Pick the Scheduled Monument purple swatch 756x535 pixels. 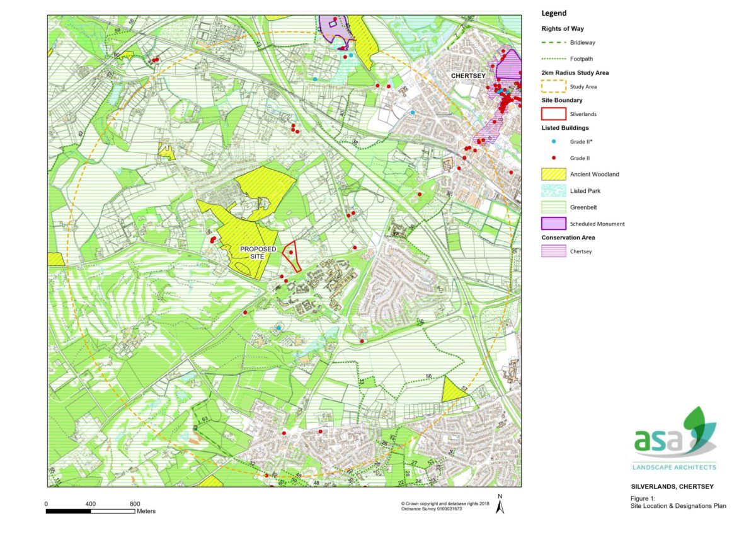click(x=553, y=224)
